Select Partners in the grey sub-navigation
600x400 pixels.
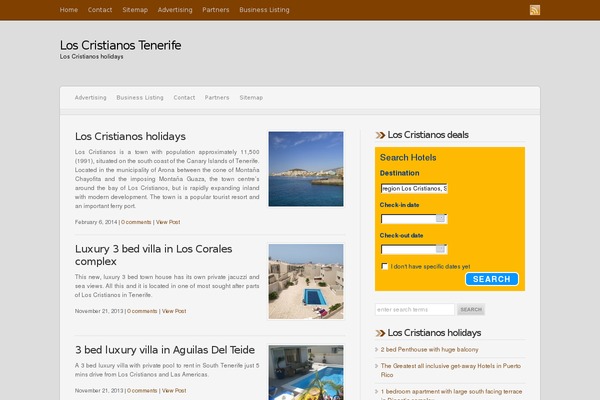[x=217, y=98]
